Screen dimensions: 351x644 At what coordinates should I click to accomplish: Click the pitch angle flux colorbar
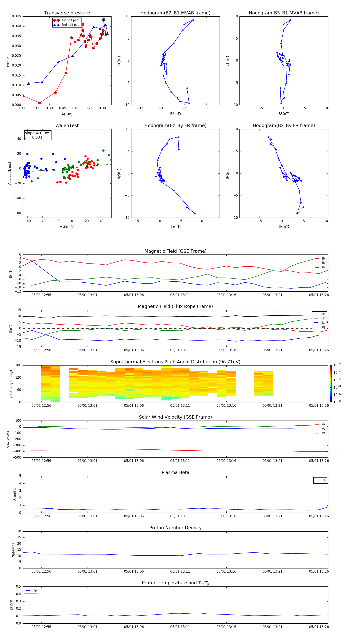[331, 384]
